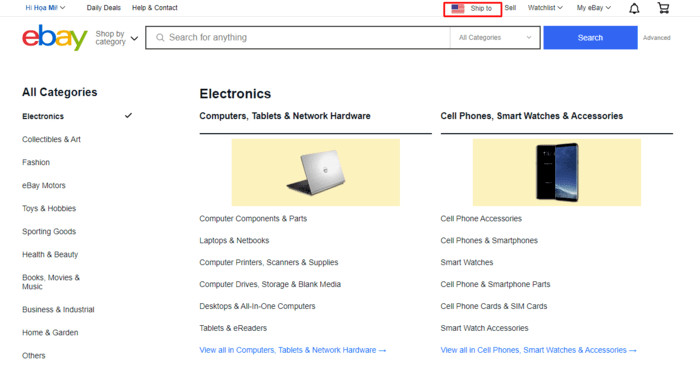Open Computer Components & Parts
700x369 pixels.
pos(253,219)
